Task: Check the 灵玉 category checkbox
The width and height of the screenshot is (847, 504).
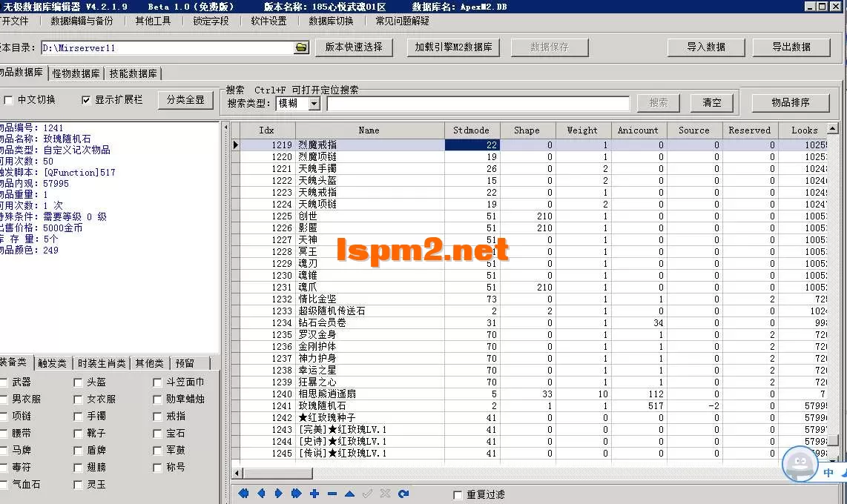Action: tap(78, 485)
